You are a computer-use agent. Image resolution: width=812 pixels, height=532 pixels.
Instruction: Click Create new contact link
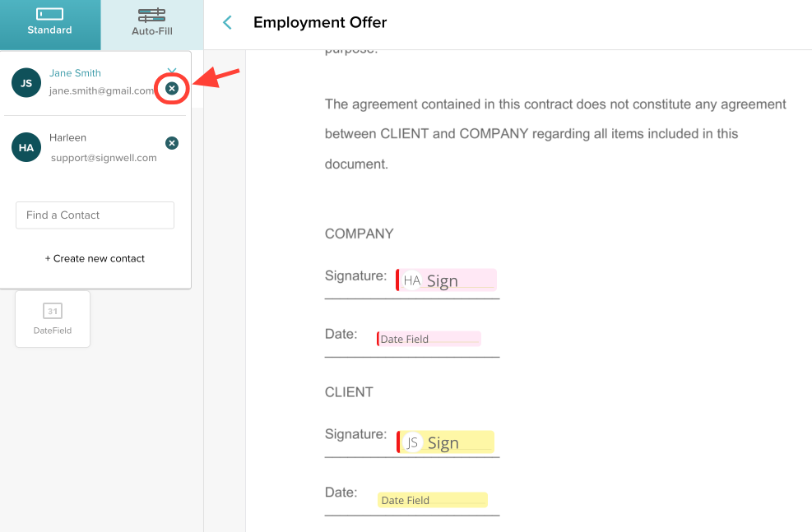(95, 258)
